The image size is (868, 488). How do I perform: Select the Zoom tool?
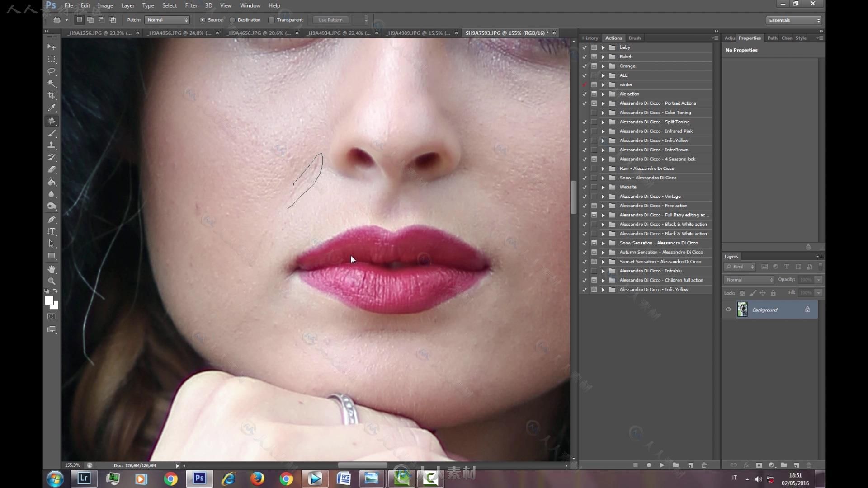pyautogui.click(x=52, y=282)
